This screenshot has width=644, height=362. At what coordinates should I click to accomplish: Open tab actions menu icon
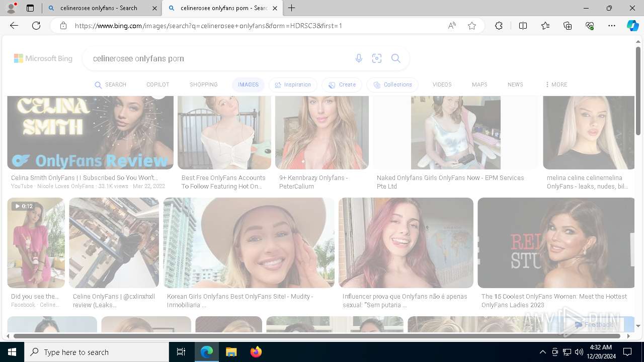pyautogui.click(x=30, y=8)
